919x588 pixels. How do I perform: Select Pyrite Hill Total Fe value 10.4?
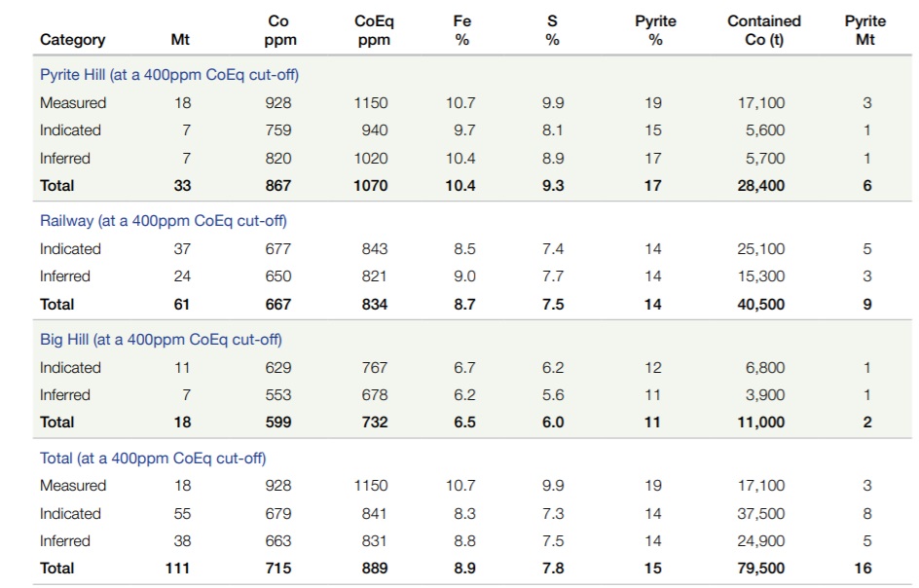tap(460, 186)
